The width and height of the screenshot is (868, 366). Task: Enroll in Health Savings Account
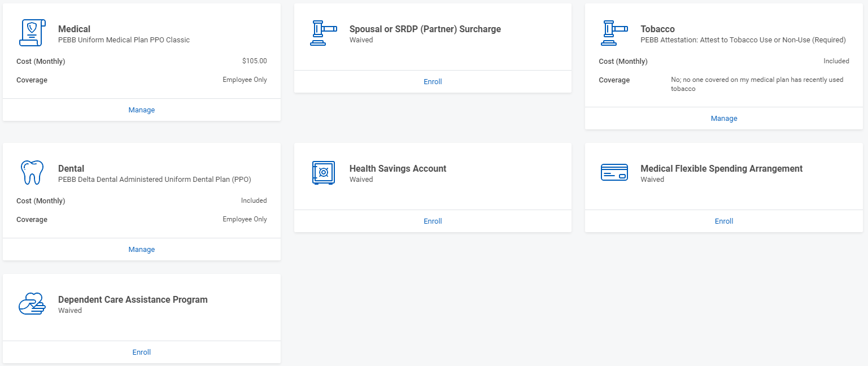click(433, 221)
